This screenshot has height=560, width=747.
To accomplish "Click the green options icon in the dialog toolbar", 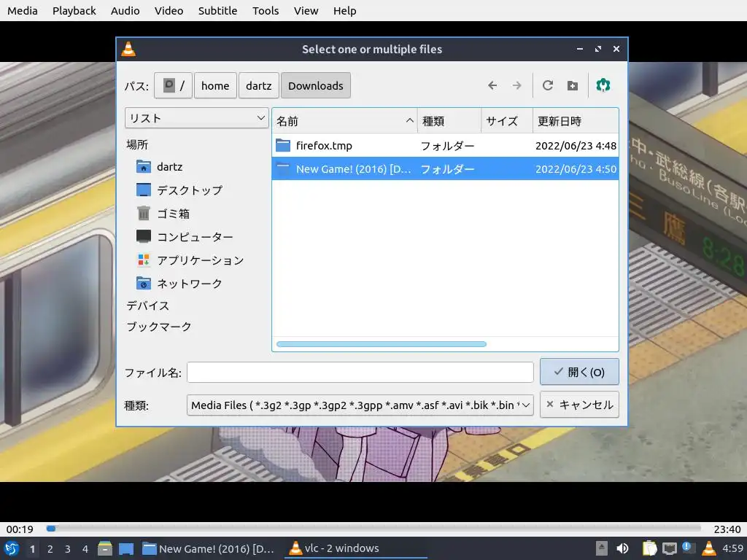I will 603,85.
